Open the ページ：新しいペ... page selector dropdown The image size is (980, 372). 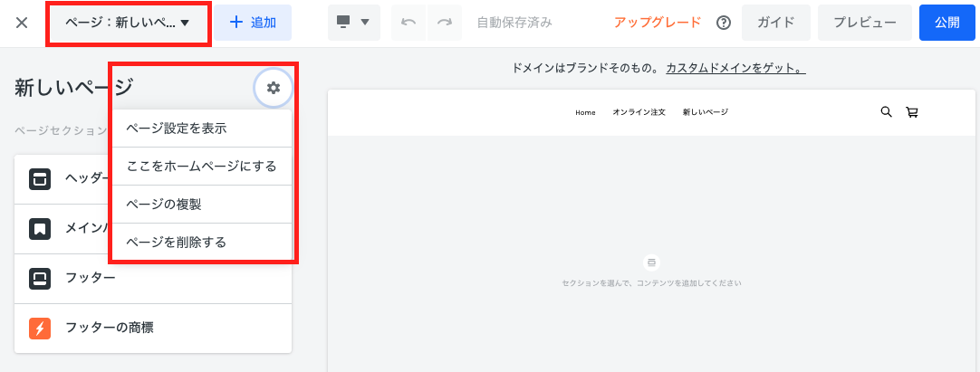click(x=128, y=24)
